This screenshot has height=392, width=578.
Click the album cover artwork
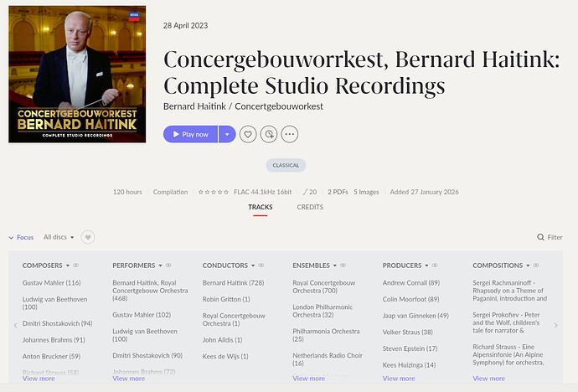click(x=77, y=74)
